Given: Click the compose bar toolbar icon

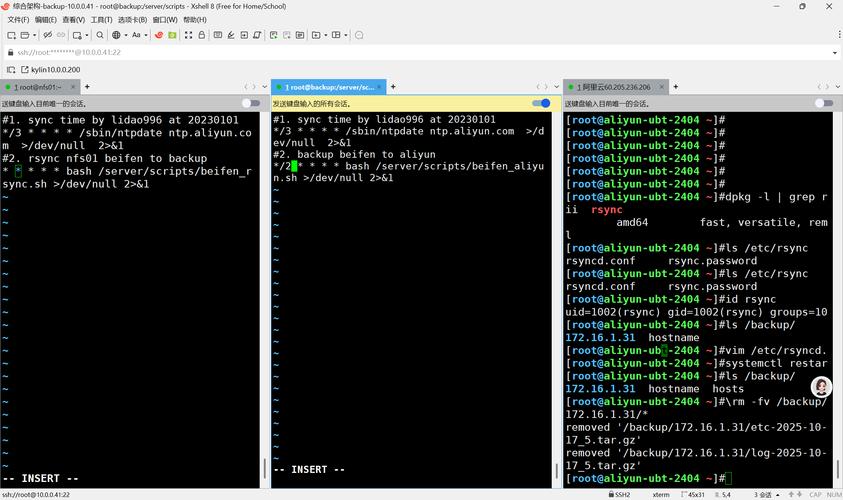Looking at the screenshot, I should (218, 35).
